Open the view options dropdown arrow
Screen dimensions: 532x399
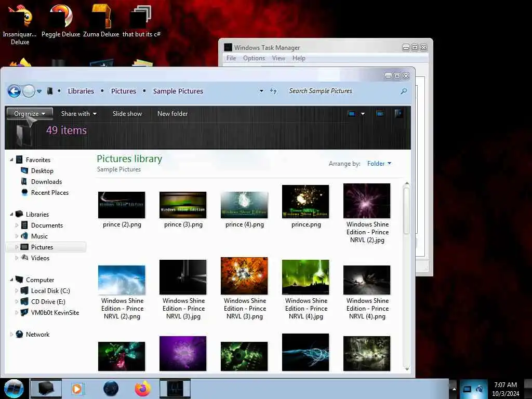tap(363, 114)
